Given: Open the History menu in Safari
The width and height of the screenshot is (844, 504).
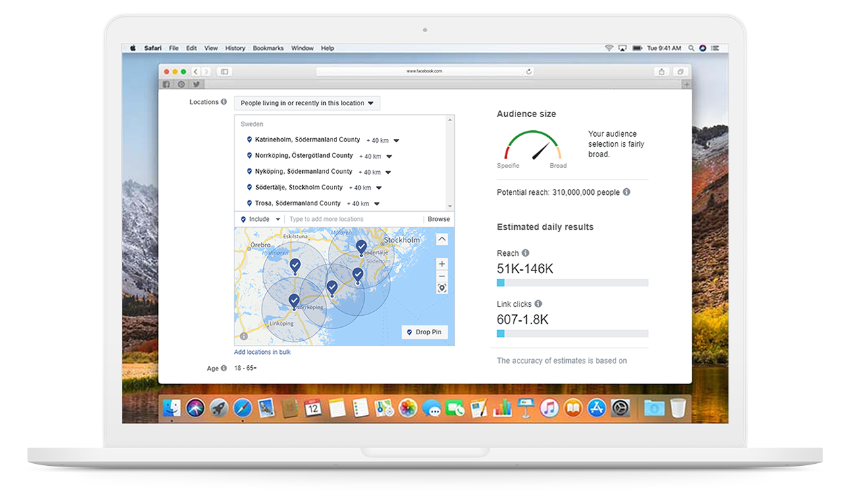Looking at the screenshot, I should tap(235, 47).
